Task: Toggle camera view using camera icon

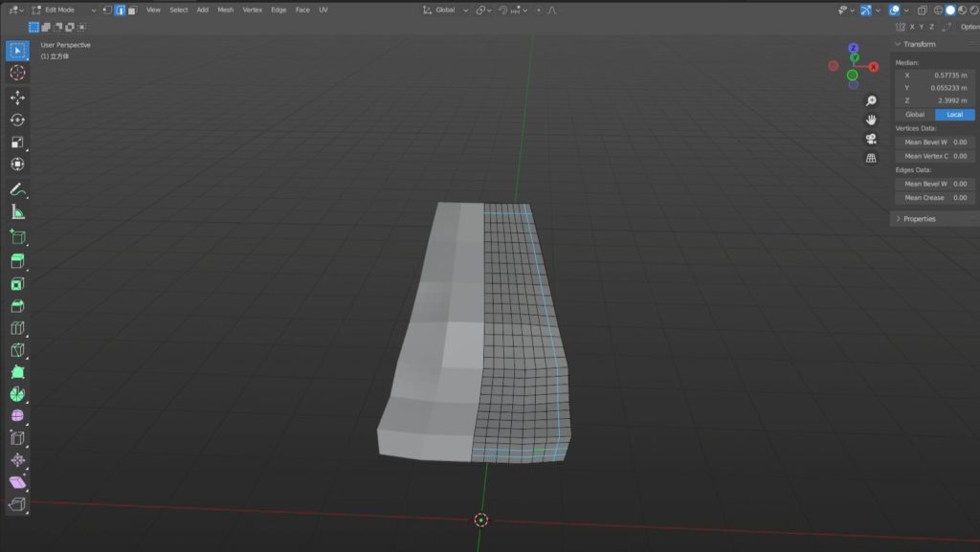Action: 871,139
